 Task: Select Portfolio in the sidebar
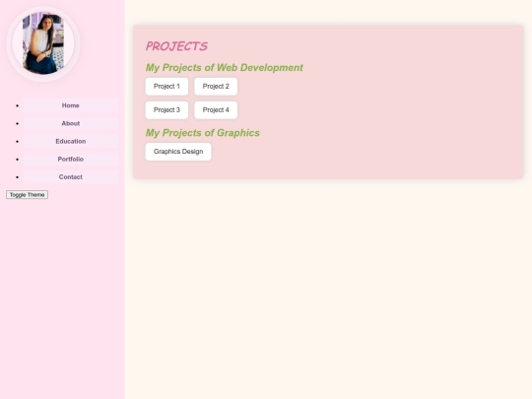point(71,160)
